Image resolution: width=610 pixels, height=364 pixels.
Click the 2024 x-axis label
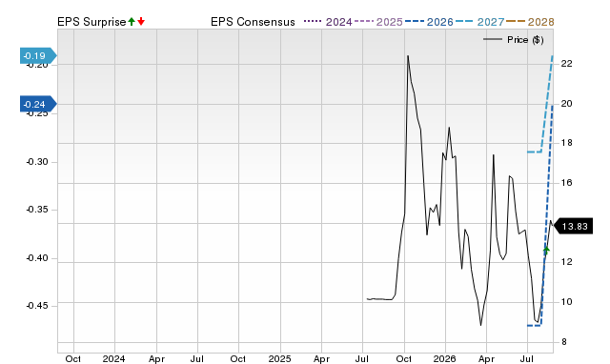pos(113,358)
